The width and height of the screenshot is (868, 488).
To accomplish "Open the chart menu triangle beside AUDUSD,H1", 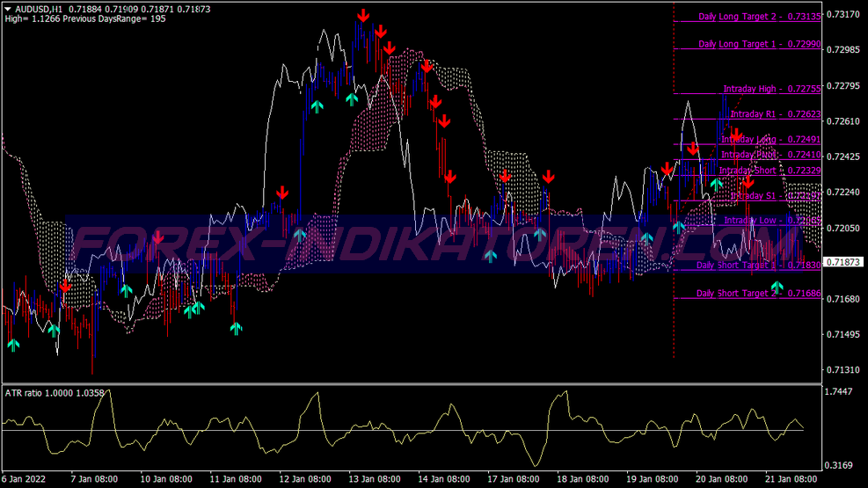I will tap(8, 9).
